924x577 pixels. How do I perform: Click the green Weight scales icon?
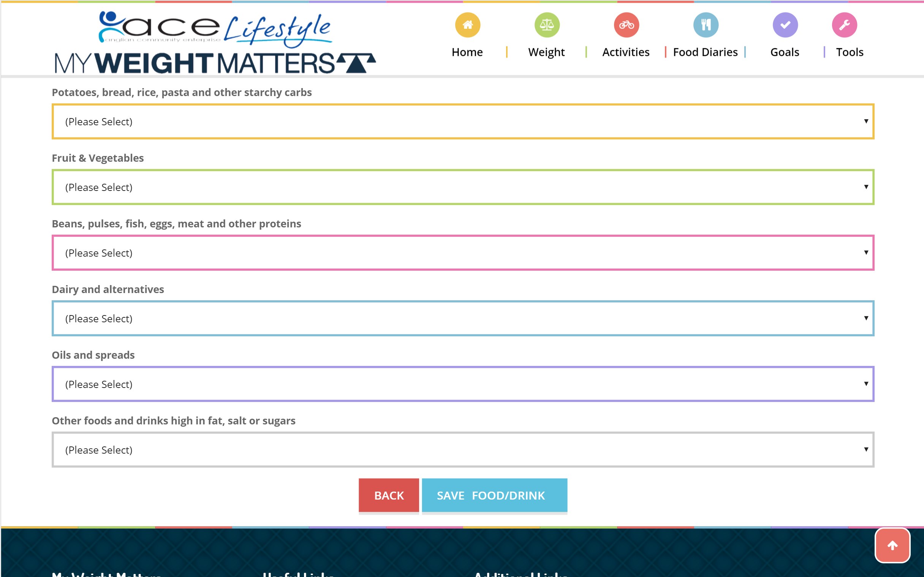point(547,25)
